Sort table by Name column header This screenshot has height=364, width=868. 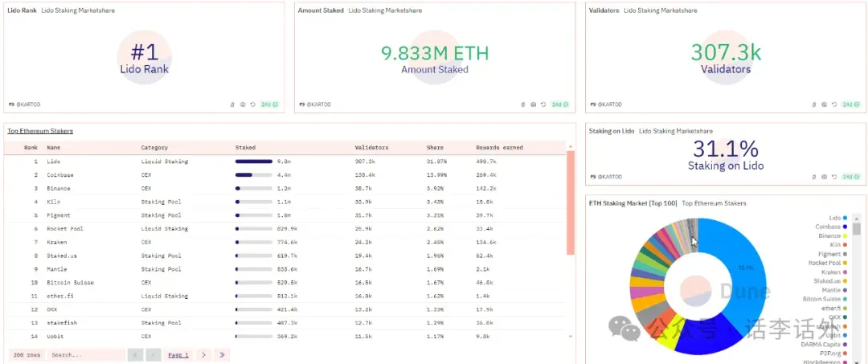(54, 148)
